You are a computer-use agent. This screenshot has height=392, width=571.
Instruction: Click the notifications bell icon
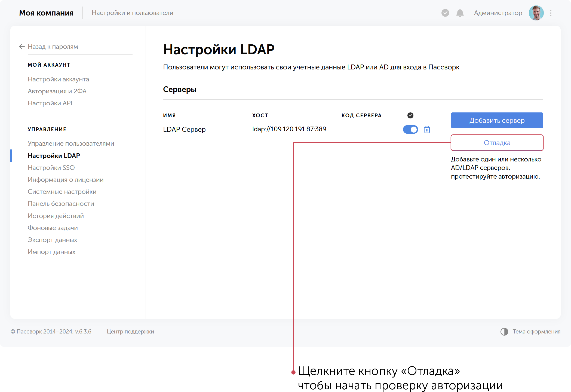click(x=460, y=13)
